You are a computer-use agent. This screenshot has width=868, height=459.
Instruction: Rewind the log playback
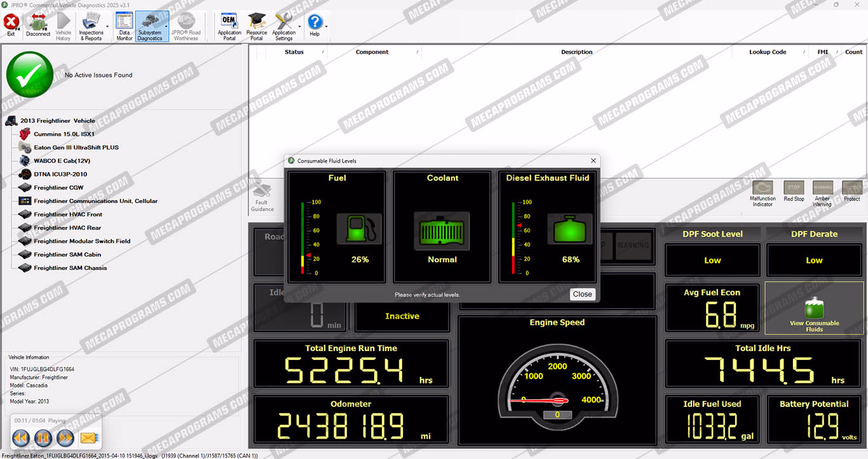click(x=21, y=437)
